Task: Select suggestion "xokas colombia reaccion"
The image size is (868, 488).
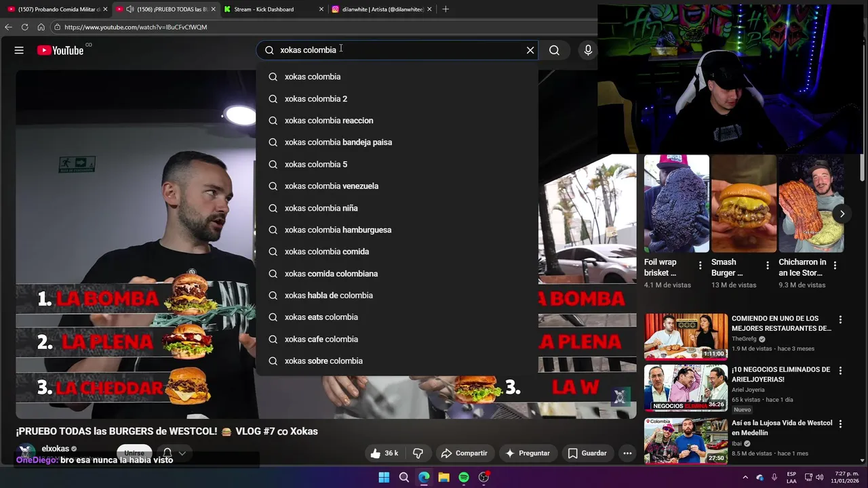Action: click(397, 121)
